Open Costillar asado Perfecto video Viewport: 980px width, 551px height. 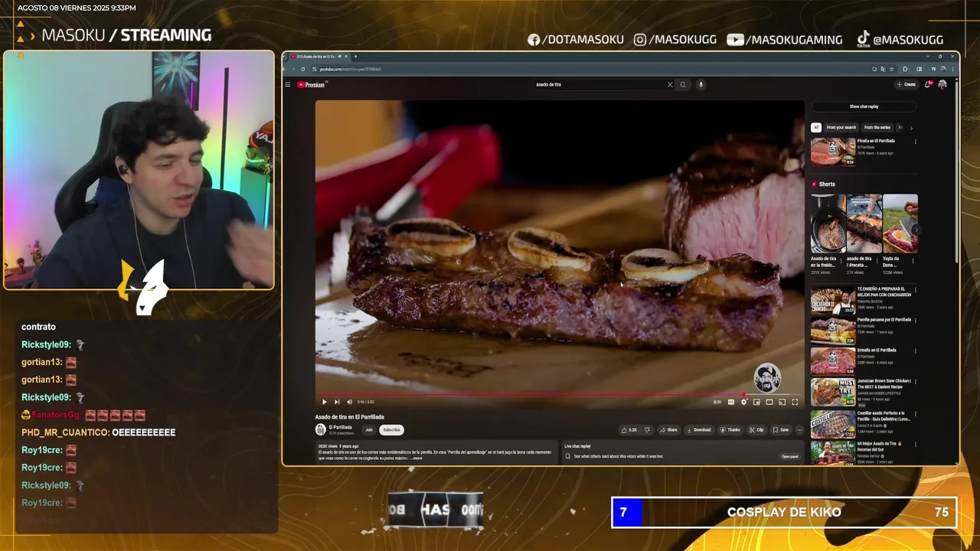(x=833, y=423)
